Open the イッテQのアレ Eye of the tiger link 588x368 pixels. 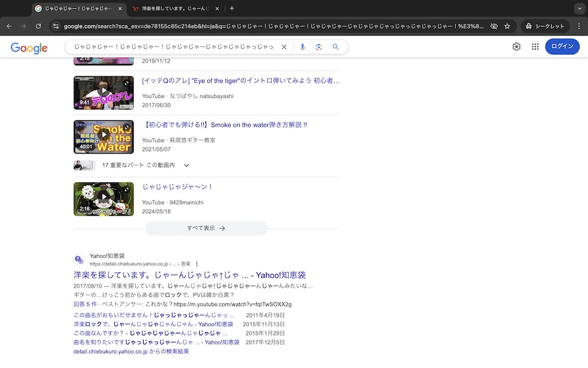[x=240, y=80]
